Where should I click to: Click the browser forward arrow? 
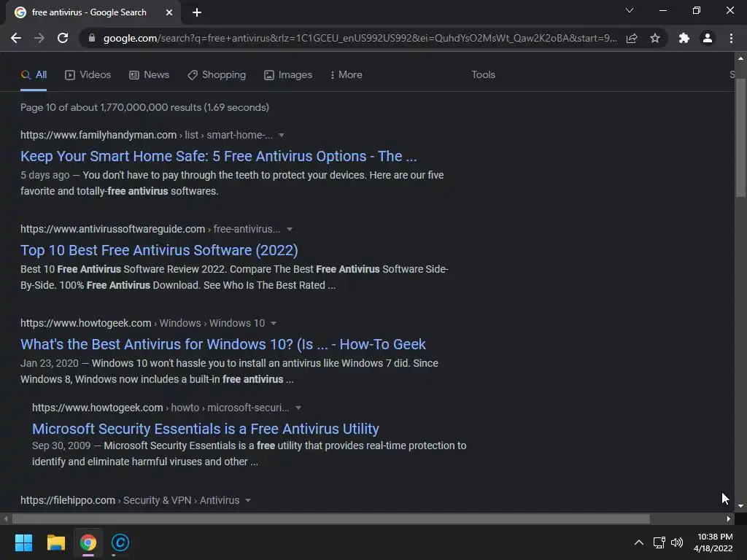[39, 38]
